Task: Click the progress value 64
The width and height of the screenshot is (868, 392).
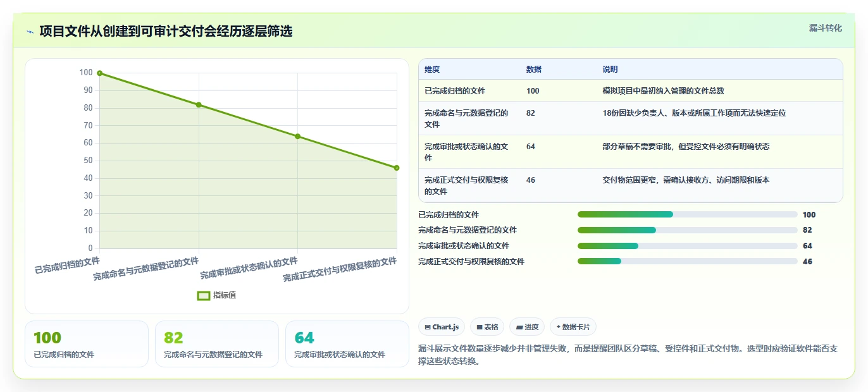Action: pyautogui.click(x=807, y=246)
